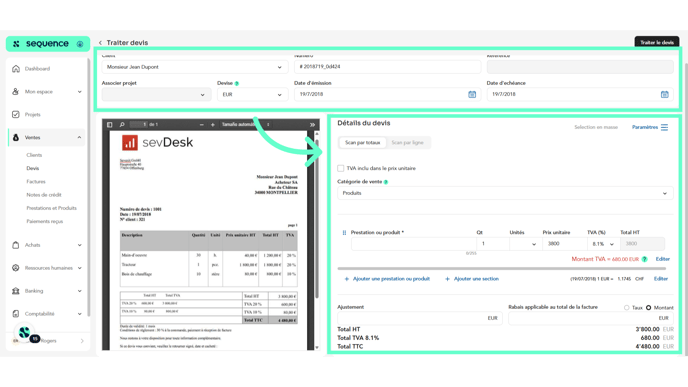Screen dimensions: 688x387
Task: Expand the Achats sidebar section
Action: (47, 245)
